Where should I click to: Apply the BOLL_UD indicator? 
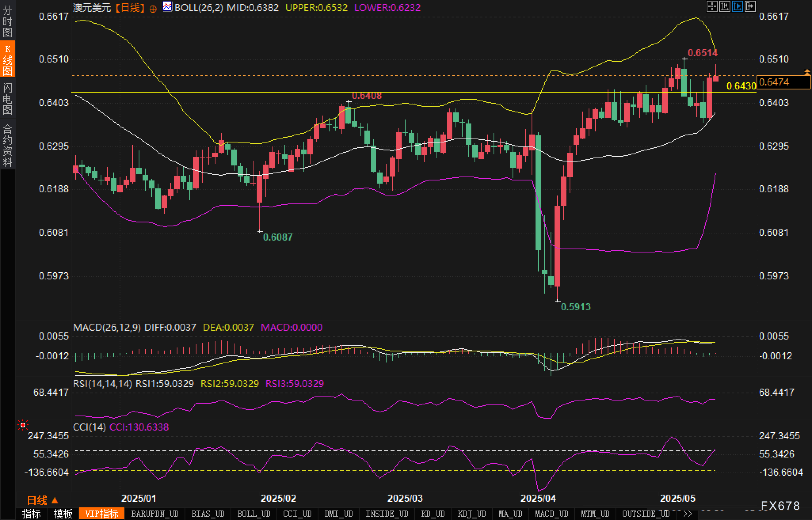254,514
